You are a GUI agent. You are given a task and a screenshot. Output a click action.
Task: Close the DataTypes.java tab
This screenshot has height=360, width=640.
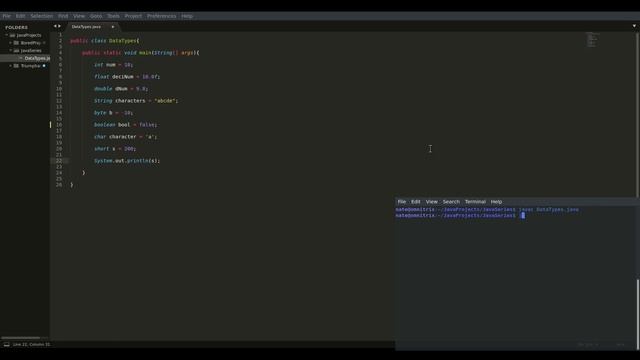pos(113,27)
